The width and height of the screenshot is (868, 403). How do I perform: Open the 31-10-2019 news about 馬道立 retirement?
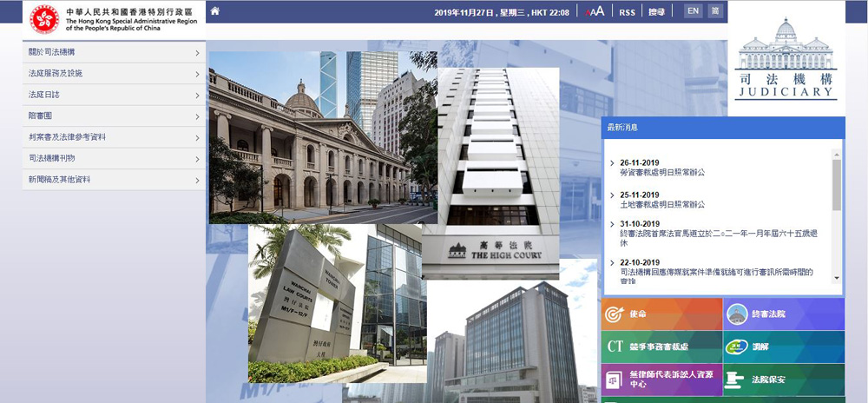click(x=719, y=238)
